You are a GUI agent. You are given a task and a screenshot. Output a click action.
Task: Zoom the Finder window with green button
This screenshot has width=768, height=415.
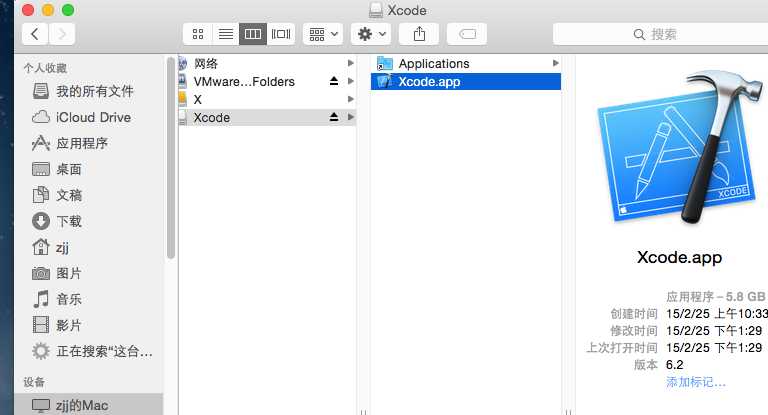tap(68, 10)
